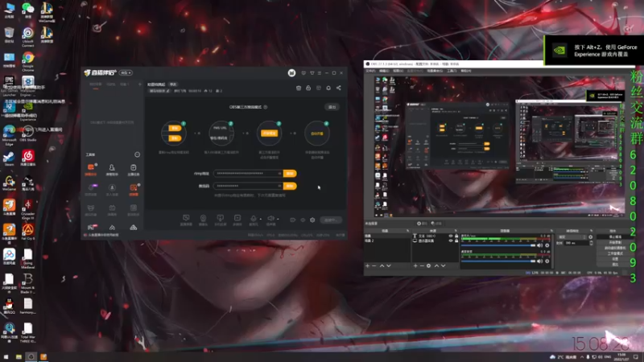This screenshot has width=644, height=362.
Task: Open the Steam desktop shortcut
Action: (9, 158)
